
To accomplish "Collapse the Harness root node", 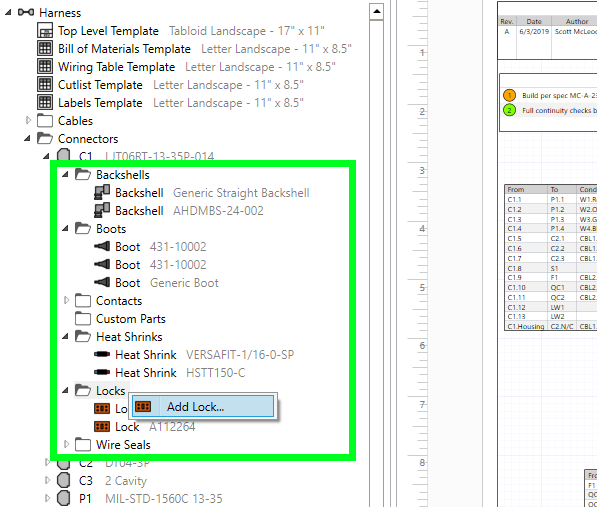I will [x=8, y=13].
